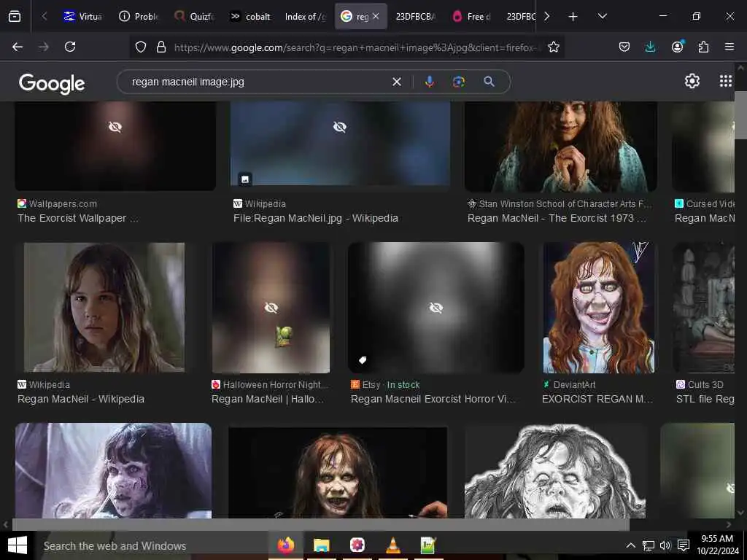The image size is (747, 560).
Task: Open the action center notifications icon
Action: pyautogui.click(x=684, y=545)
